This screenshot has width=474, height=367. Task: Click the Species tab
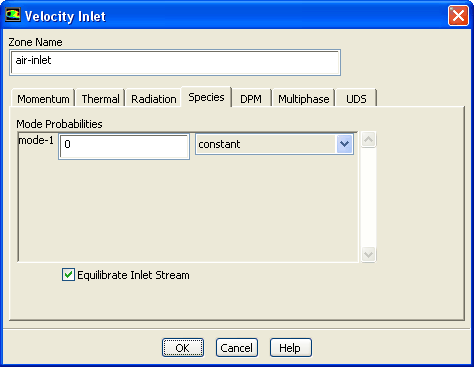206,97
